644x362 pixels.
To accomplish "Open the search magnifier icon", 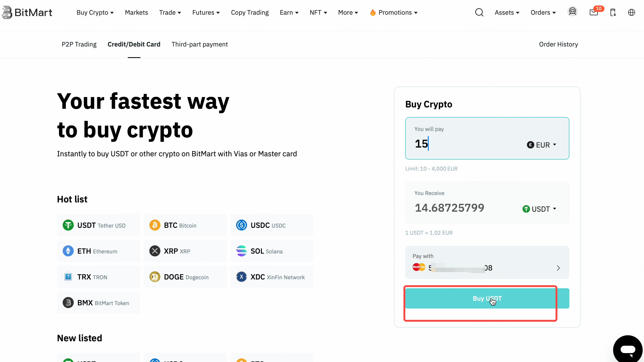I will click(x=479, y=12).
